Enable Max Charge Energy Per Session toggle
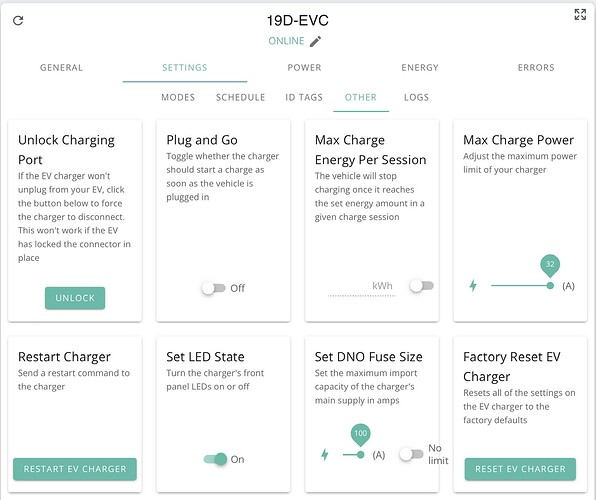Viewport: 596px width, 500px height. (422, 286)
